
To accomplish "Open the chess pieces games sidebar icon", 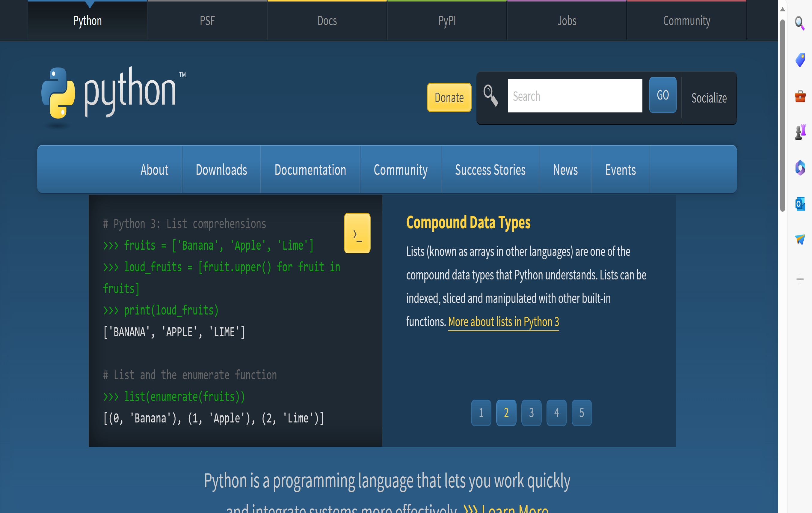I will [800, 132].
